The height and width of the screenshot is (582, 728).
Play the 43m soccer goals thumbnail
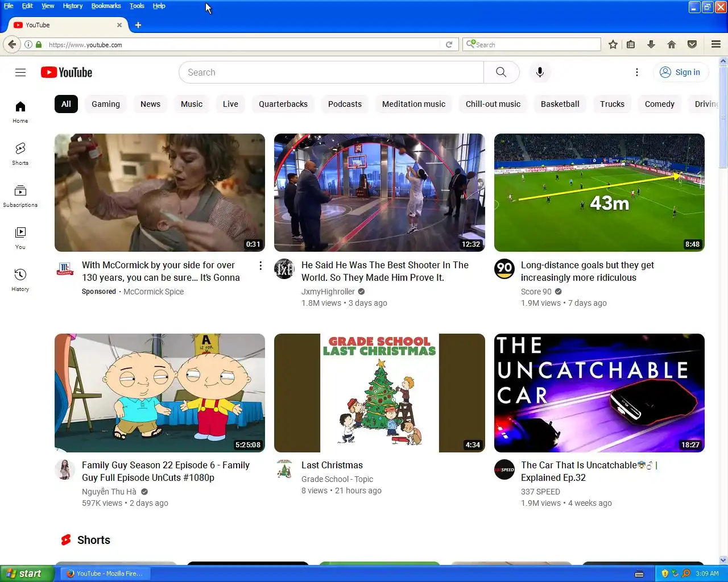tap(599, 193)
